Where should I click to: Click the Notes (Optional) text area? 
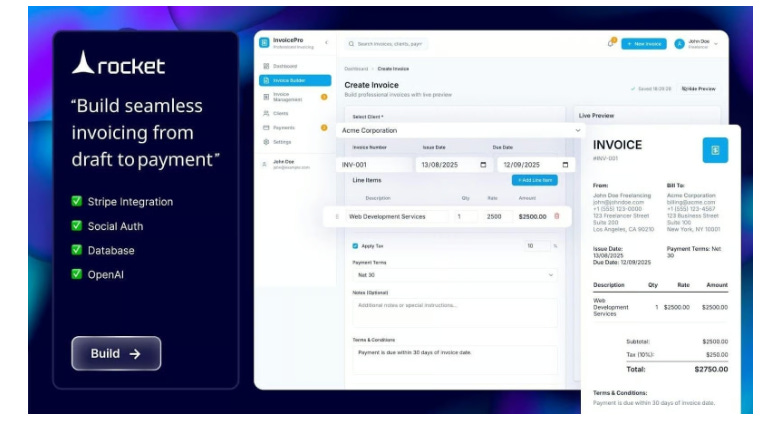pyautogui.click(x=455, y=313)
